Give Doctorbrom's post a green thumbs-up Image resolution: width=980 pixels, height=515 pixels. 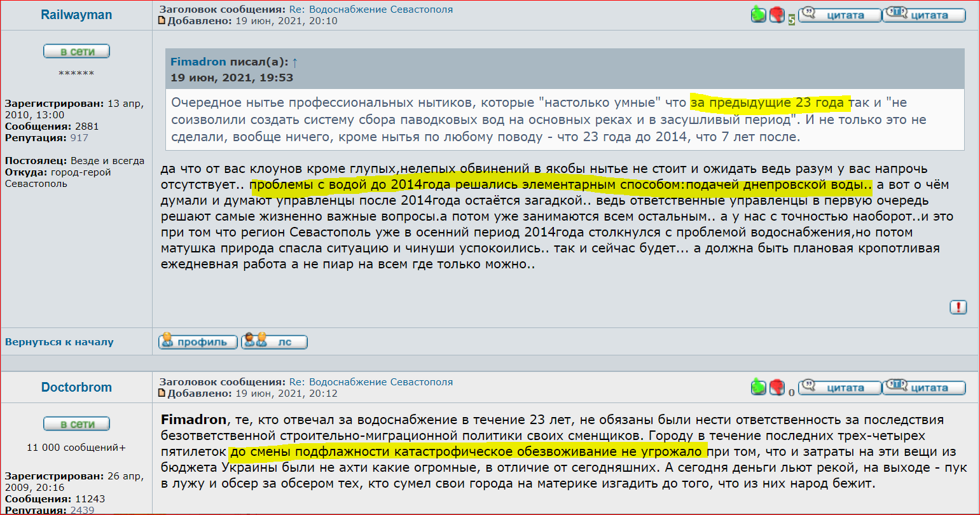[x=759, y=387]
